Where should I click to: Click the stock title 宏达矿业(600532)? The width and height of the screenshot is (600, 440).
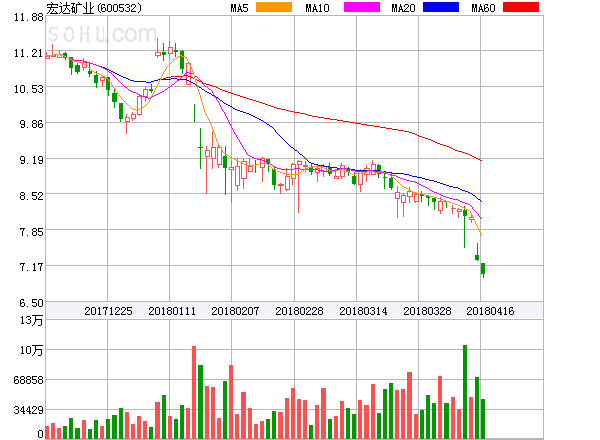(x=94, y=8)
